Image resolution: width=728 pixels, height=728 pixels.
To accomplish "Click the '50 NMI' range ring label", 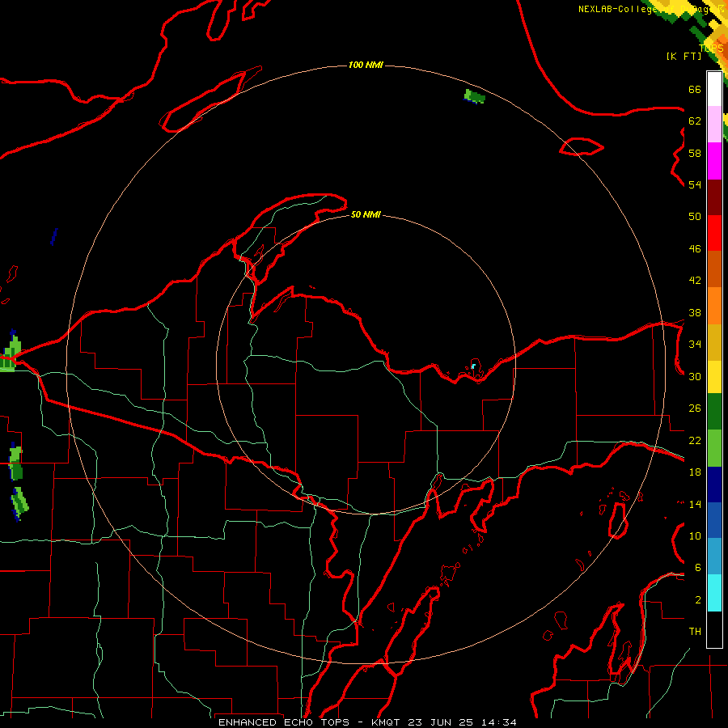I will tap(366, 214).
